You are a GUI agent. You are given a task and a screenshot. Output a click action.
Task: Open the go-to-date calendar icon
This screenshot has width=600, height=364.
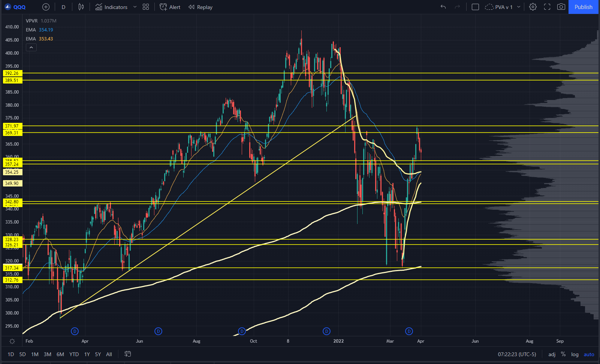[x=127, y=354]
